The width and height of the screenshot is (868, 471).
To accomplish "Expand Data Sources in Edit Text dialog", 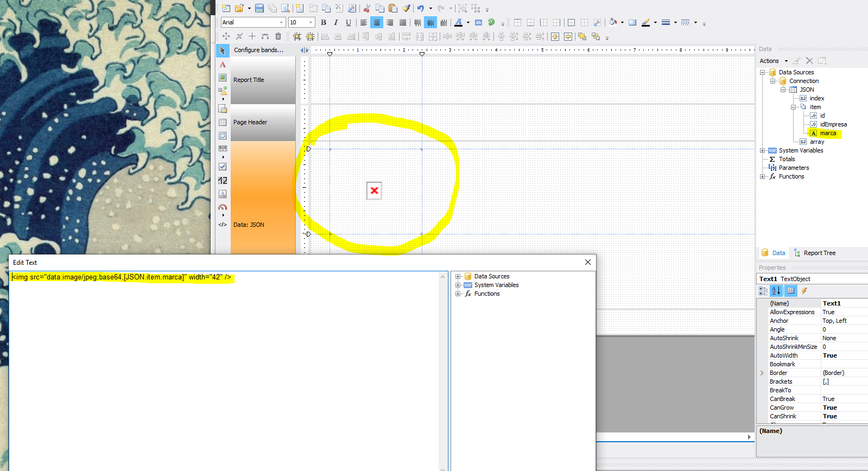I will 458,276.
